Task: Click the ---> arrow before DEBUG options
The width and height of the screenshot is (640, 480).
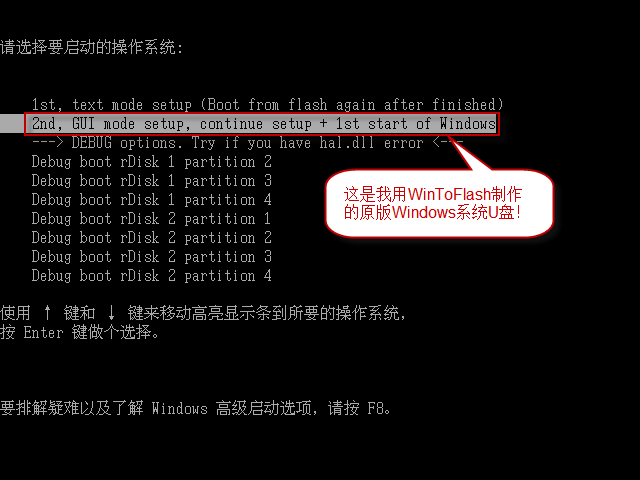Action: [47, 143]
